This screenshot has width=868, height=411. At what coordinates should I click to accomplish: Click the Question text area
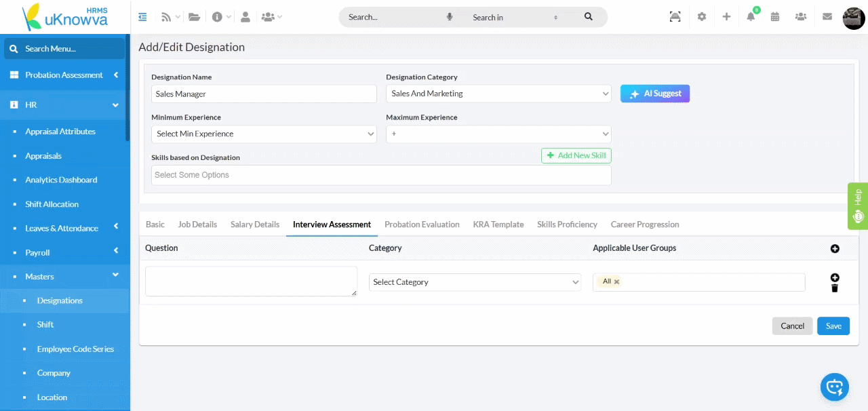click(251, 281)
